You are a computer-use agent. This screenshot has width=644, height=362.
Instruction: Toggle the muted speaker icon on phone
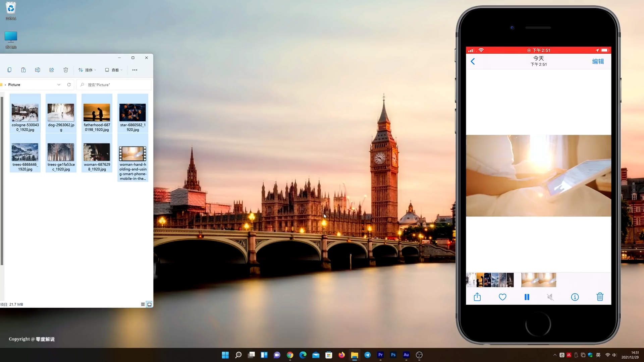point(550,297)
